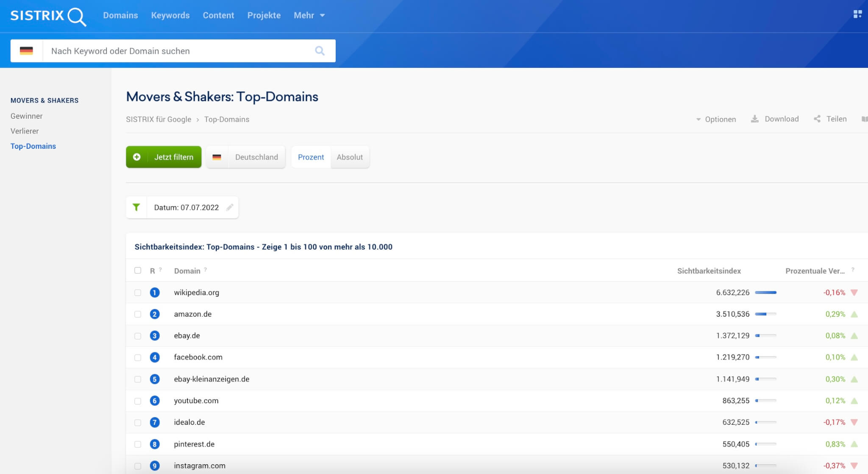This screenshot has height=474, width=868.
Task: Click Top-Domains breadcrumb
Action: [x=227, y=119]
